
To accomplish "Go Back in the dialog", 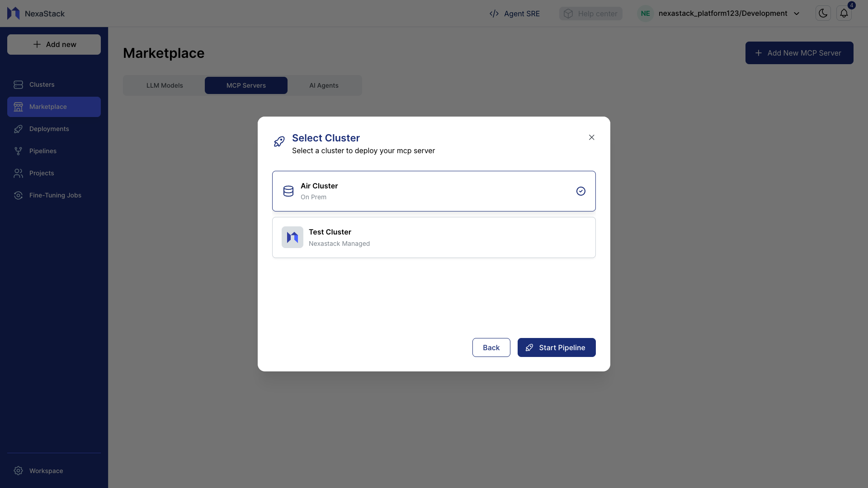I will 491,347.
